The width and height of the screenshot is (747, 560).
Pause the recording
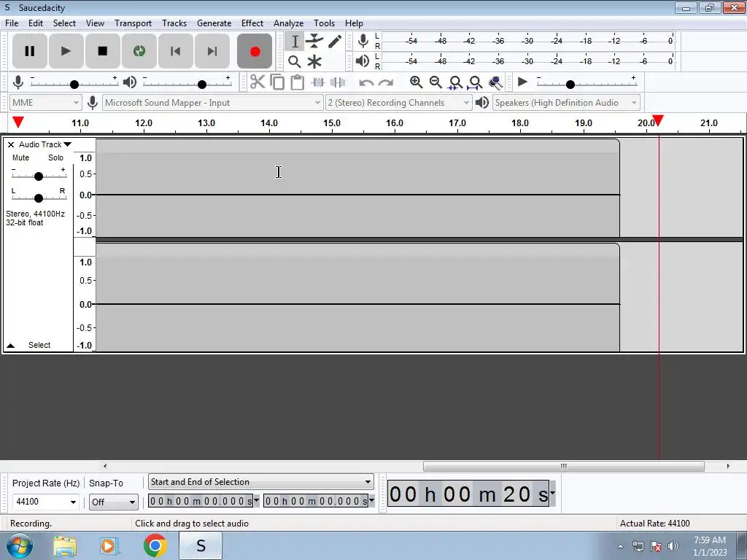point(29,51)
